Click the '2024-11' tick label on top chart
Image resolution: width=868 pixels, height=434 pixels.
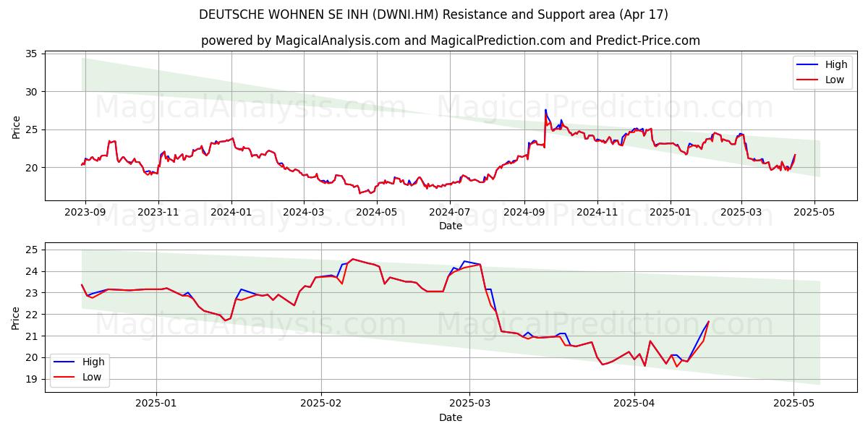(x=597, y=212)
